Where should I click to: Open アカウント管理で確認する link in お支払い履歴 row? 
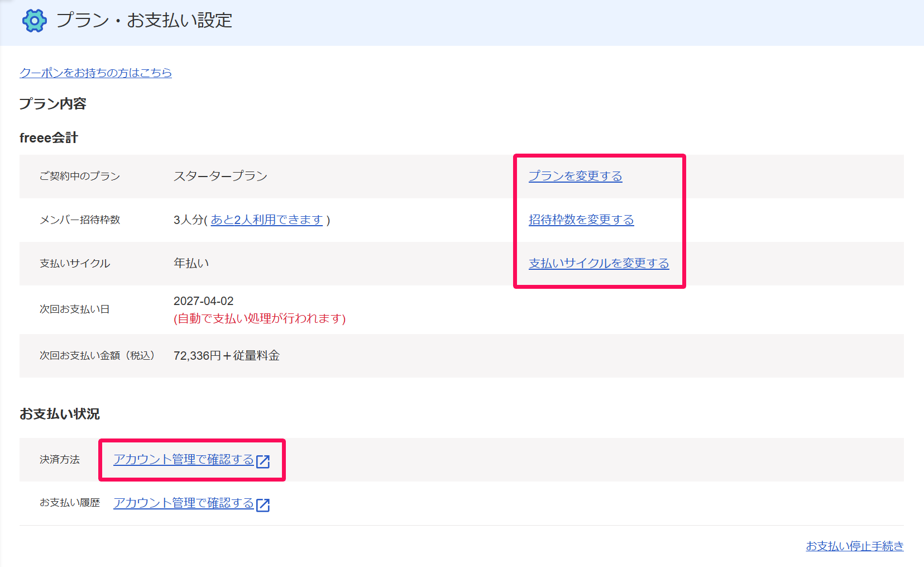(184, 503)
